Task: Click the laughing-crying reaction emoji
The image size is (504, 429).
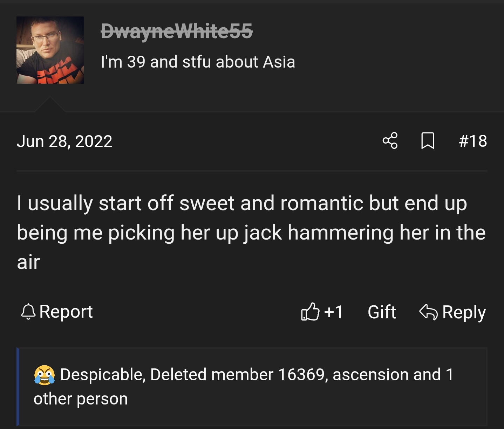Action: [x=45, y=375]
